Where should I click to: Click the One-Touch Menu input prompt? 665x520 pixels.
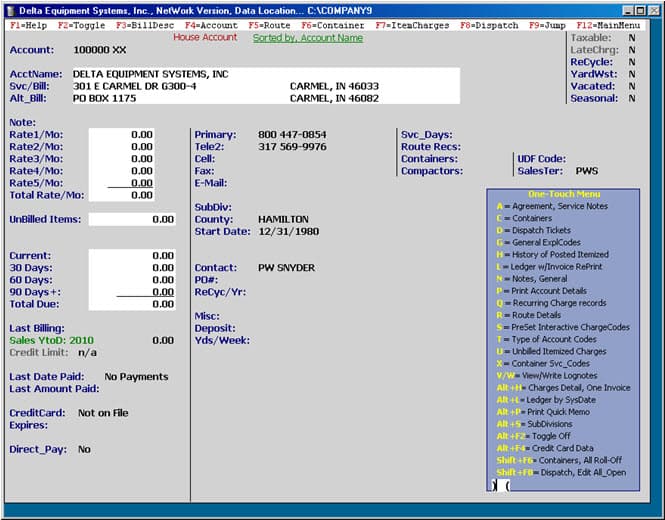pyautogui.click(x=500, y=485)
